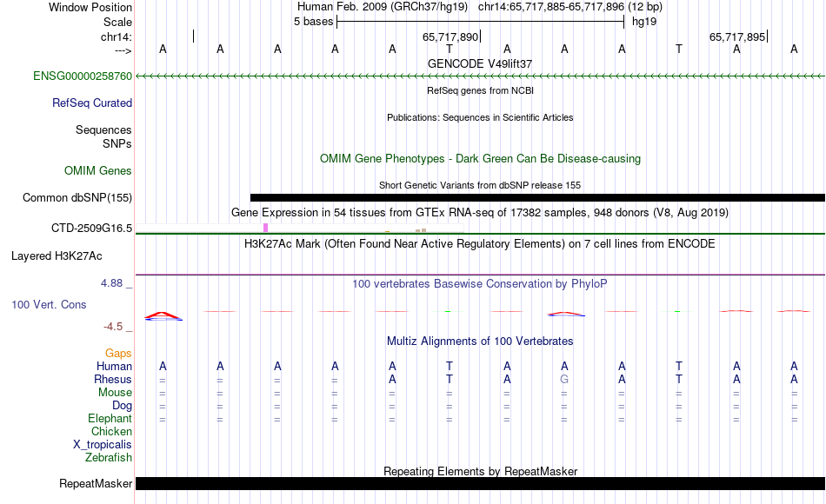Click the ENSG00000258760 gene label
Screen dimensions: 826x504
[83, 76]
